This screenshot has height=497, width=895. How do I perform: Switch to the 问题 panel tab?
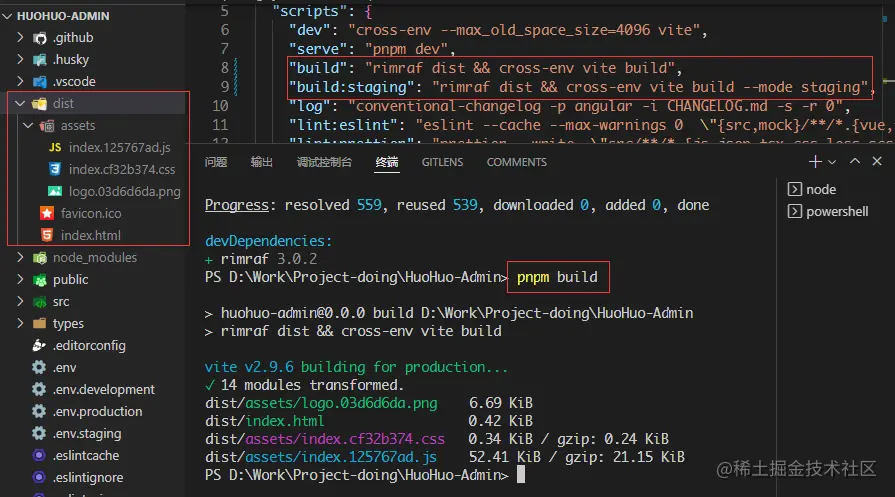click(216, 163)
